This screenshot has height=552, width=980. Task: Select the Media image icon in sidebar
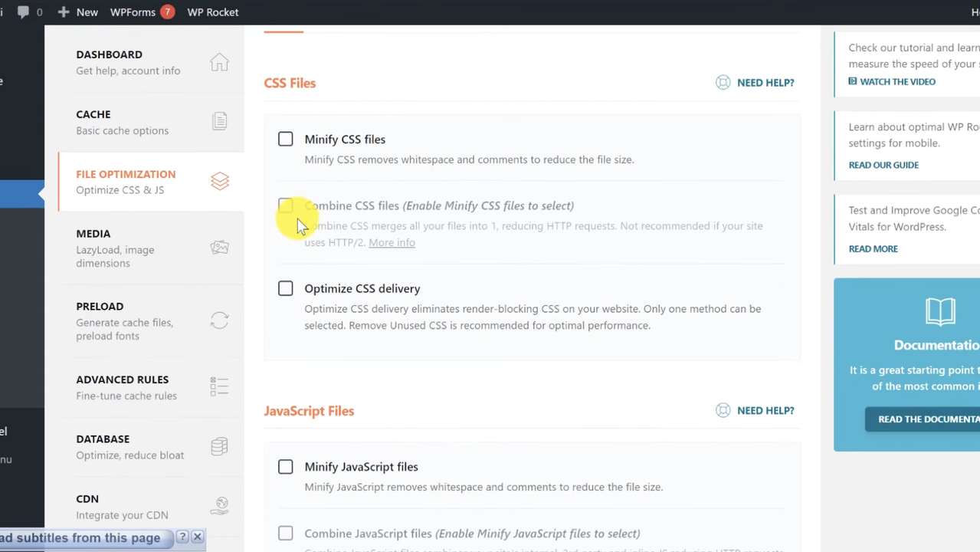tap(219, 247)
